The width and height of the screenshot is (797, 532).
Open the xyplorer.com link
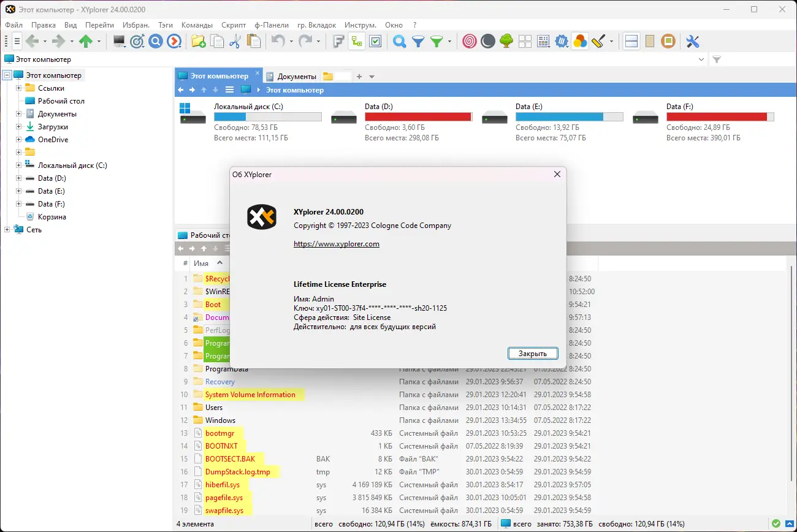[337, 243]
